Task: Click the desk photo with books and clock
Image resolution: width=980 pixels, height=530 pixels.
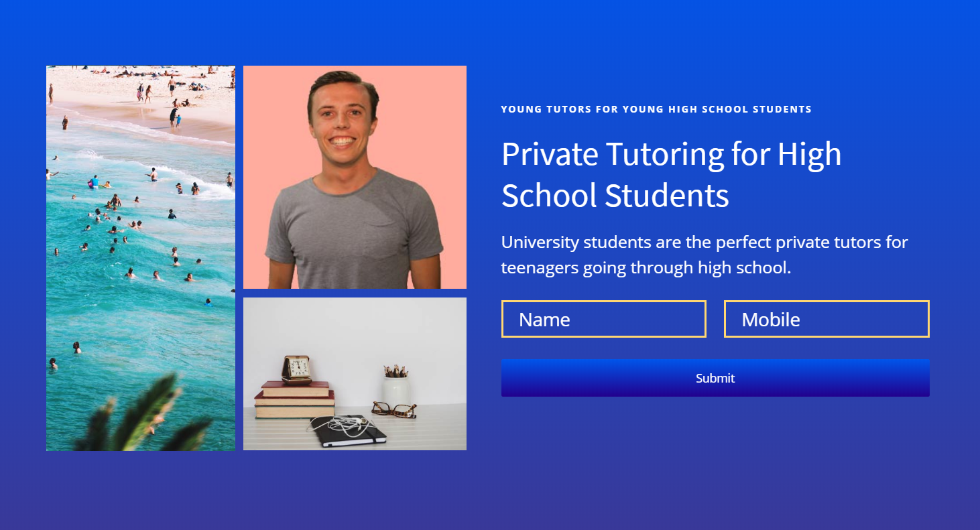Action: coord(354,374)
